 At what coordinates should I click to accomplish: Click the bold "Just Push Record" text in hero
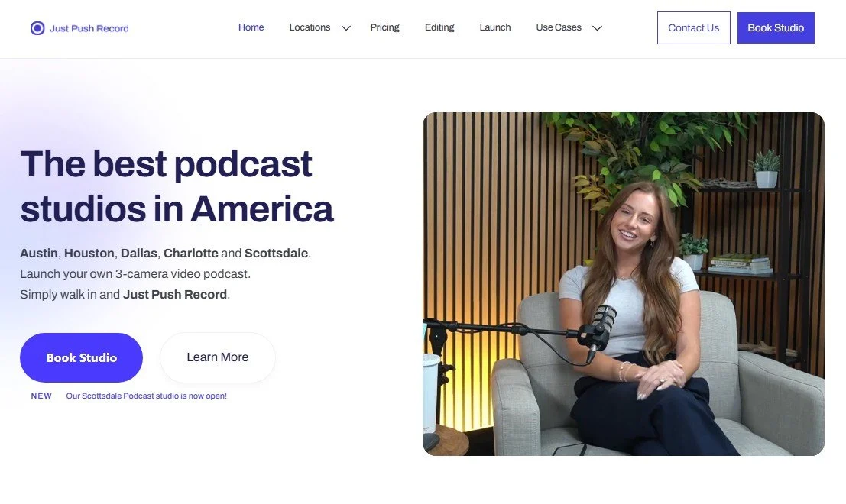pos(175,295)
